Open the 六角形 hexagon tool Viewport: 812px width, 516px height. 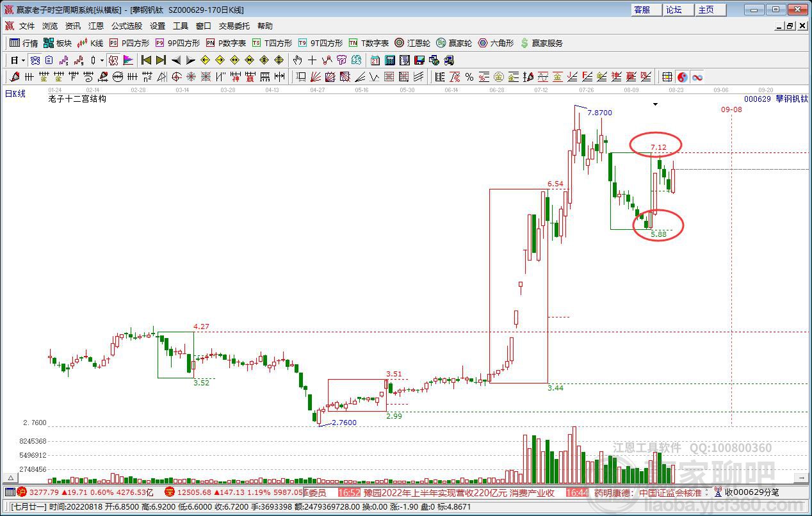click(x=495, y=43)
